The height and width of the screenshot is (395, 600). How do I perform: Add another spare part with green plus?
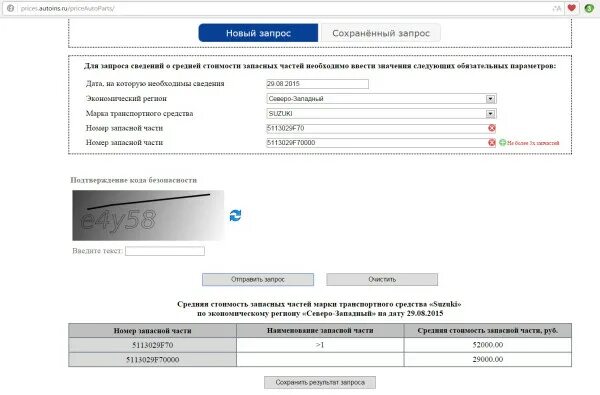click(x=502, y=143)
